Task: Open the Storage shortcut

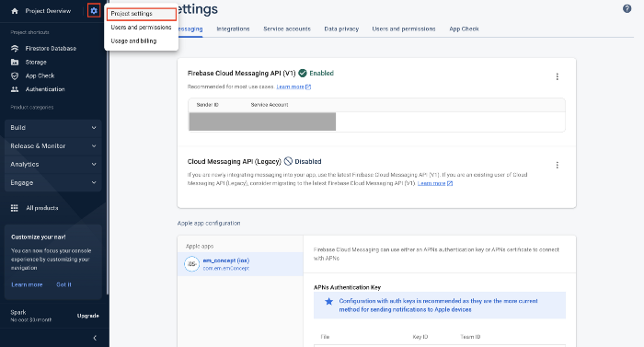Action: tap(36, 62)
